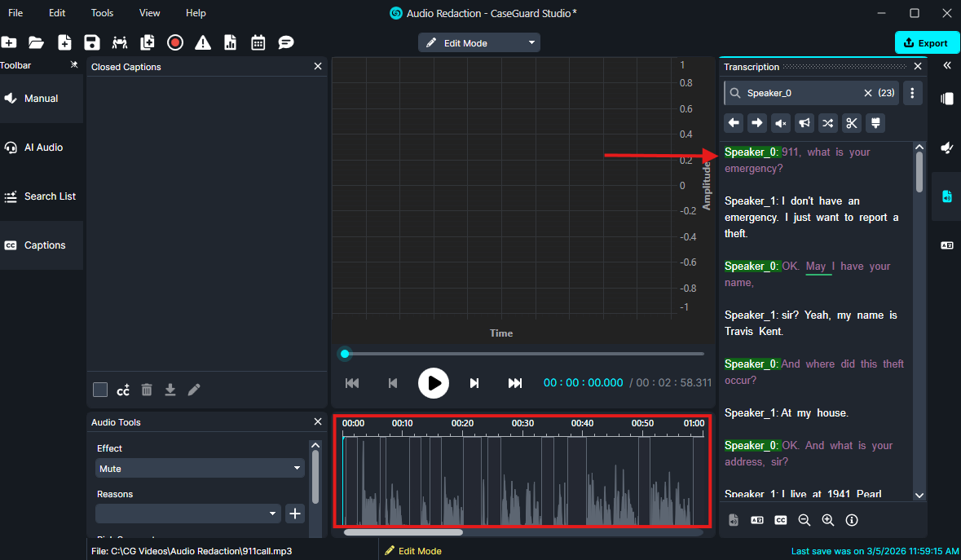961x560 pixels.
Task: Click the zoom in magnifier below transcription
Action: (828, 520)
